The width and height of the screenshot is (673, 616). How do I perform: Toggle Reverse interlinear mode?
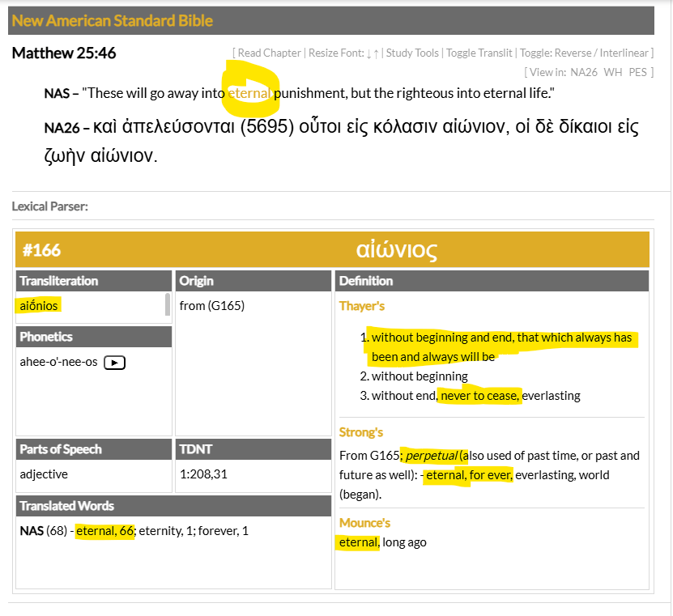577,53
